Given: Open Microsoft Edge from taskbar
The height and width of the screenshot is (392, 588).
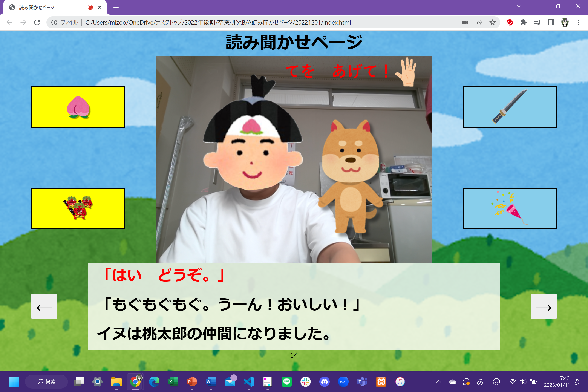Looking at the screenshot, I should [154, 382].
